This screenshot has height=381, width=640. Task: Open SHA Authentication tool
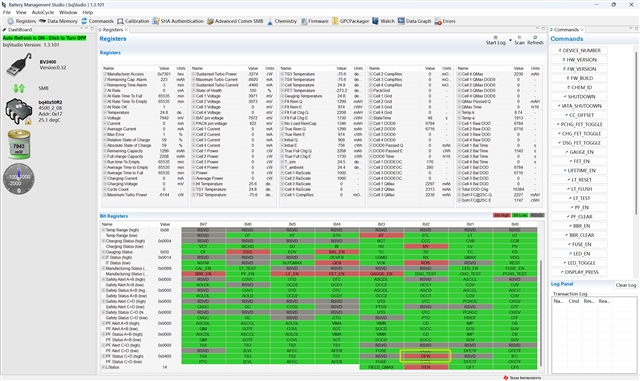pos(178,21)
